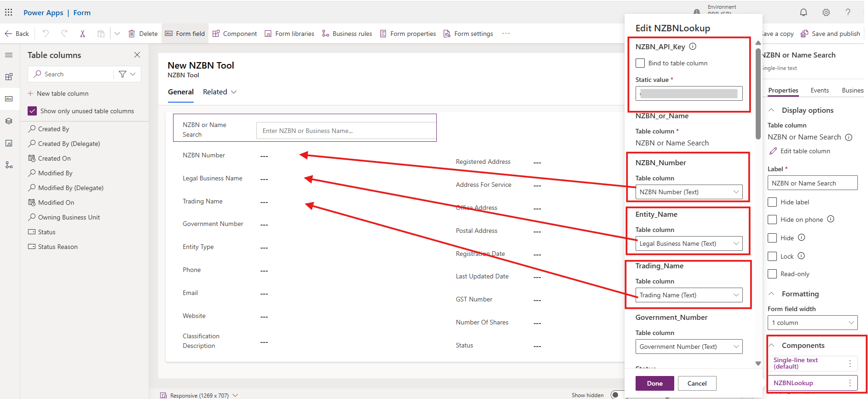Screen dimensions: 868x399
Task: Open the app launcher waffle icon
Action: pos(9,12)
